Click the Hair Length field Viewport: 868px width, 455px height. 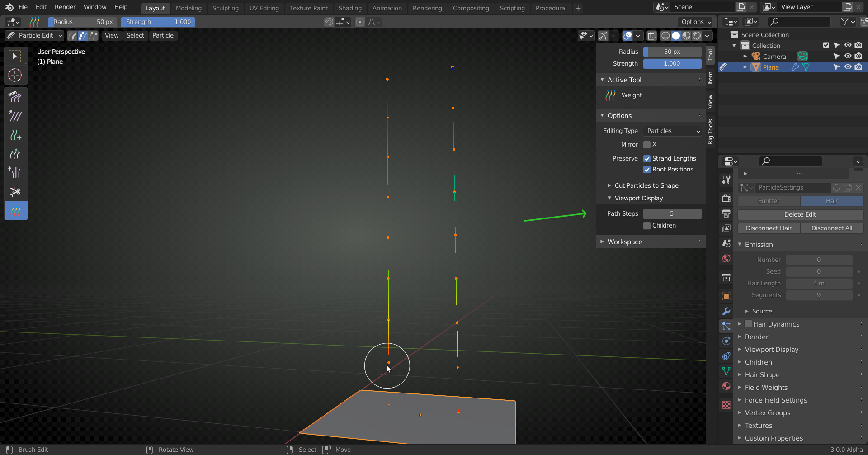click(x=819, y=283)
